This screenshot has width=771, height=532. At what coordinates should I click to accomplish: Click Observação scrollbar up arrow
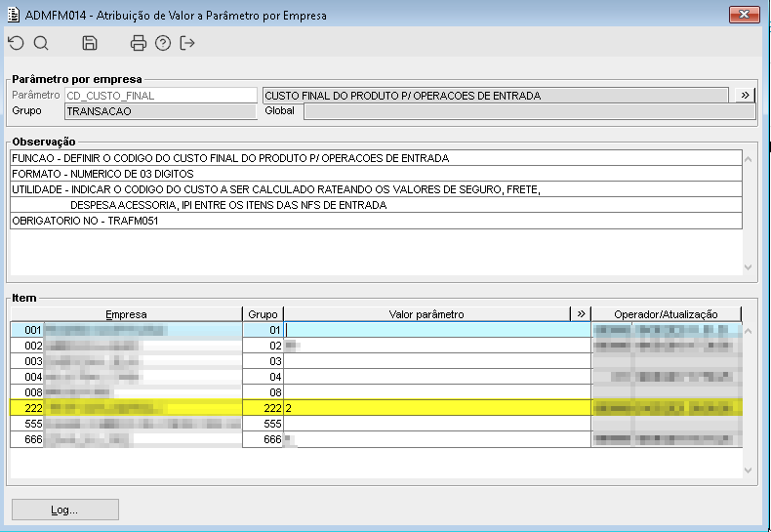(x=749, y=159)
